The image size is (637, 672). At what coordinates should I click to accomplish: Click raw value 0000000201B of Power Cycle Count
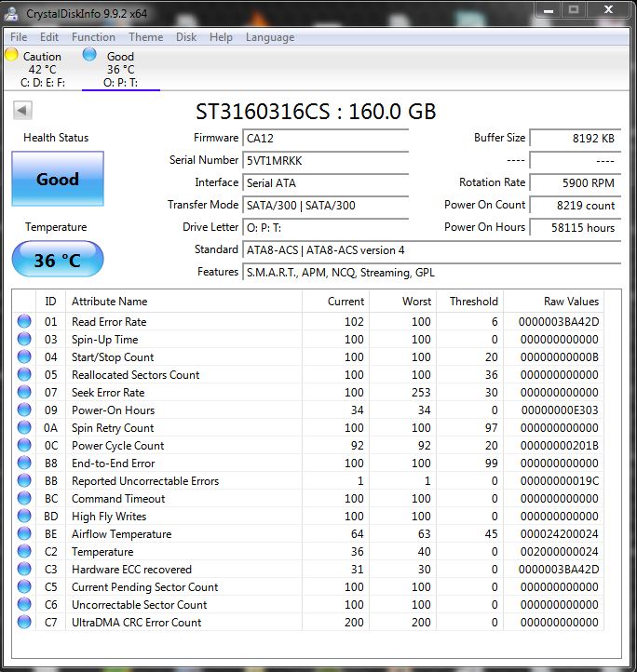point(560,446)
